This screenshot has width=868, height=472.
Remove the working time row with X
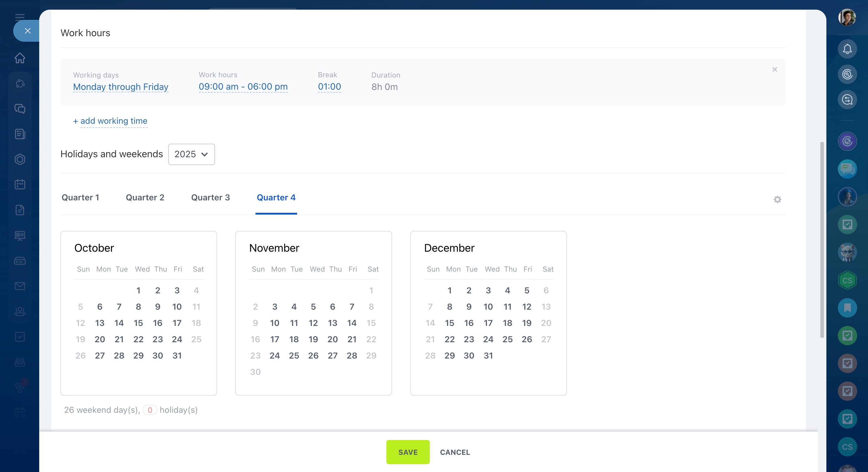(775, 69)
